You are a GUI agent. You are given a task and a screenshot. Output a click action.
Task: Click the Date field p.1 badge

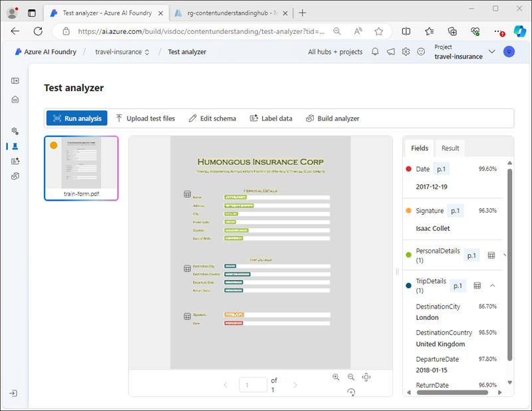441,169
